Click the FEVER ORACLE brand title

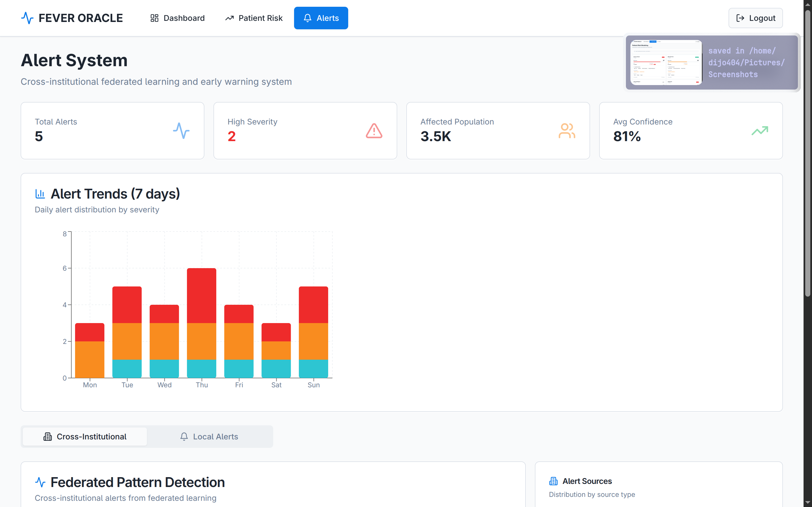pos(81,18)
